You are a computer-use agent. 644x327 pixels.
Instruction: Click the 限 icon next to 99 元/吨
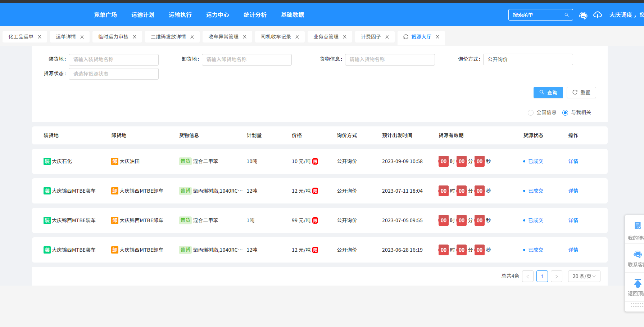(315, 220)
